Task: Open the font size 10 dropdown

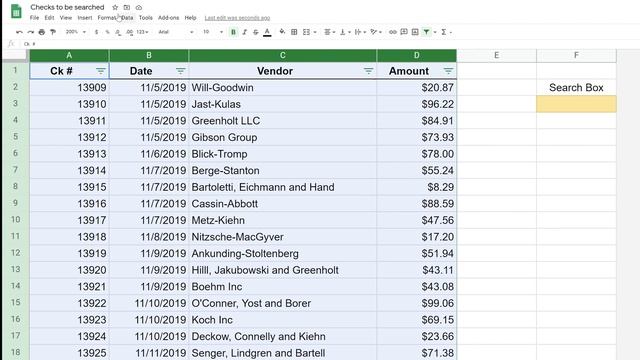Action: [213, 32]
